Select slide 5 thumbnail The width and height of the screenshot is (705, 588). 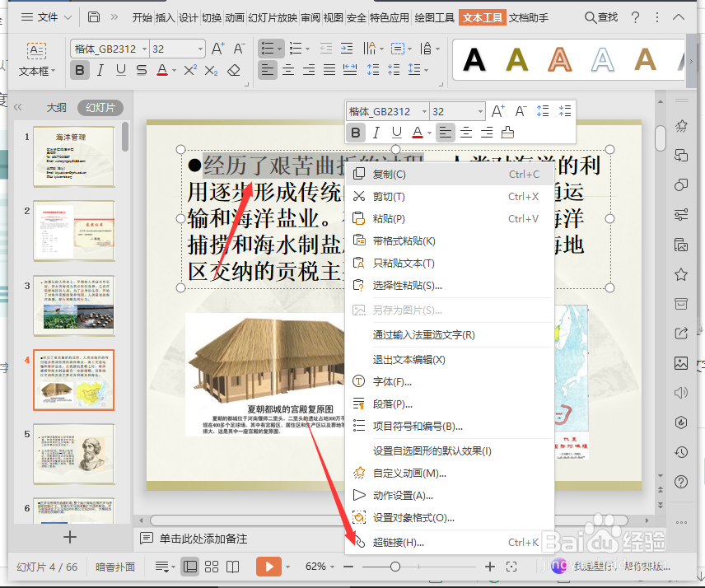coord(74,454)
